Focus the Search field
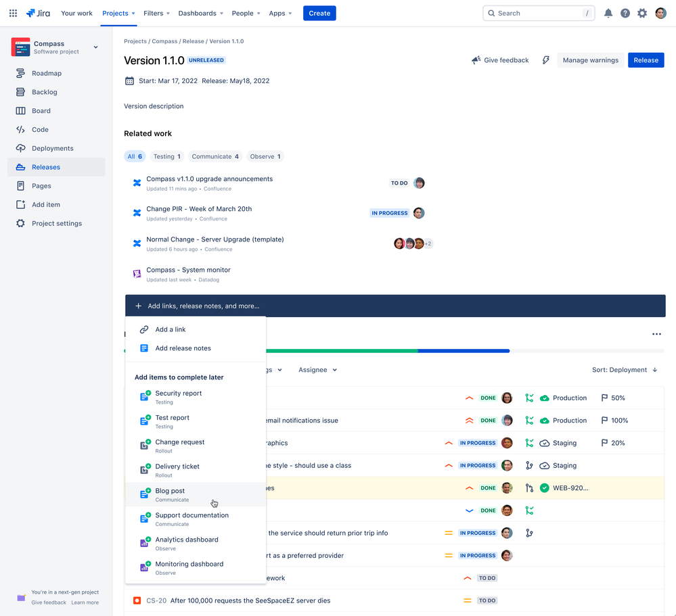This screenshot has width=676, height=616. [539, 13]
